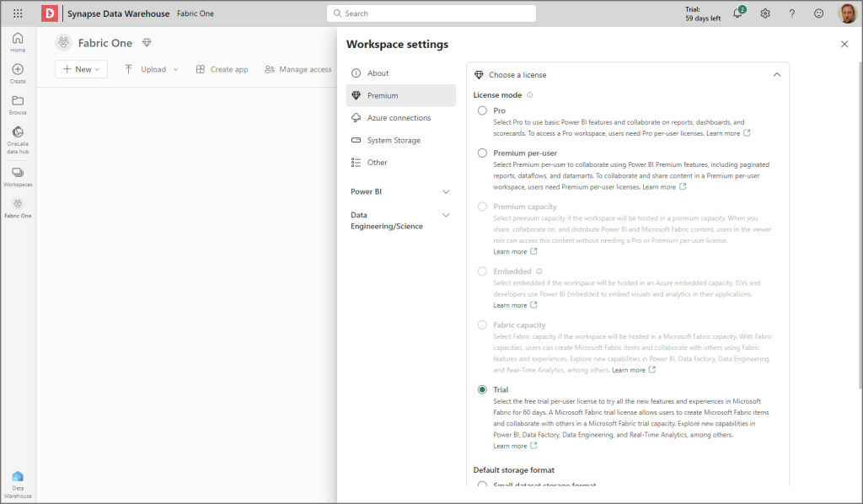The width and height of the screenshot is (863, 504).
Task: Open Learn more link under Trial
Action: 515,446
